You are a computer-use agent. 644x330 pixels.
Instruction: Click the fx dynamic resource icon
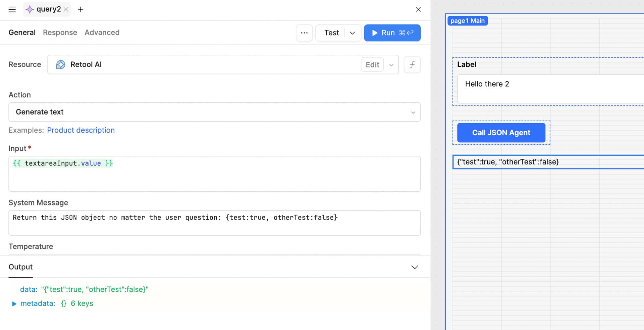tap(412, 64)
